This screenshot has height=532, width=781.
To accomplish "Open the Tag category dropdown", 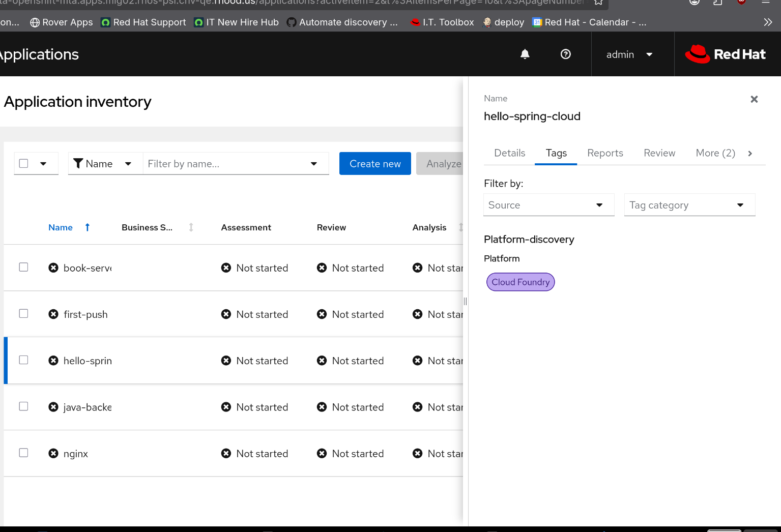I will pos(689,205).
